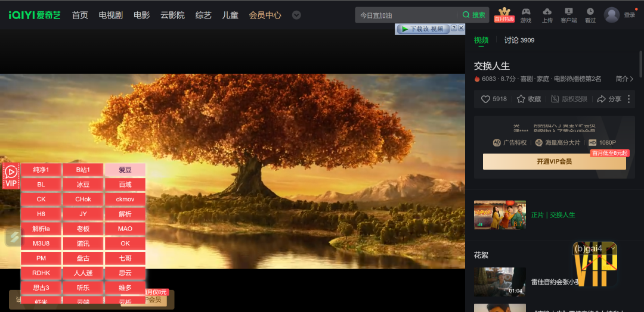
Task: Choose the M3U8 parsing line
Action: [41, 244]
